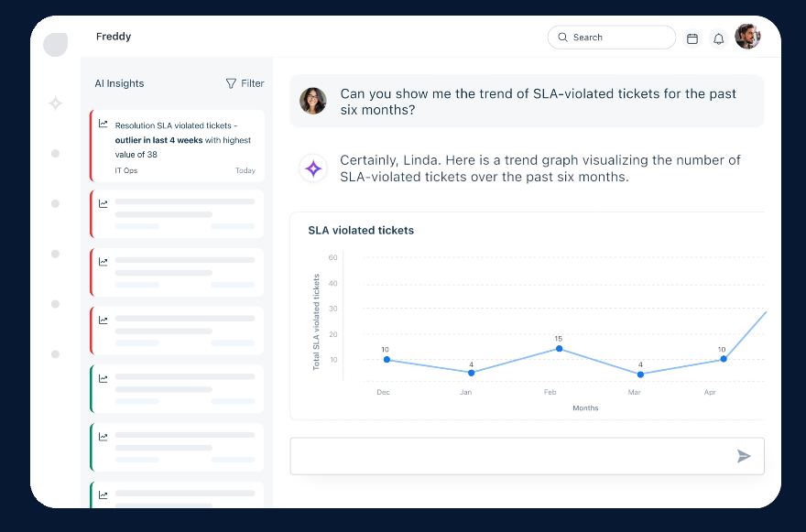Click the app logo in sidebar
806x532 pixels.
coord(56,45)
